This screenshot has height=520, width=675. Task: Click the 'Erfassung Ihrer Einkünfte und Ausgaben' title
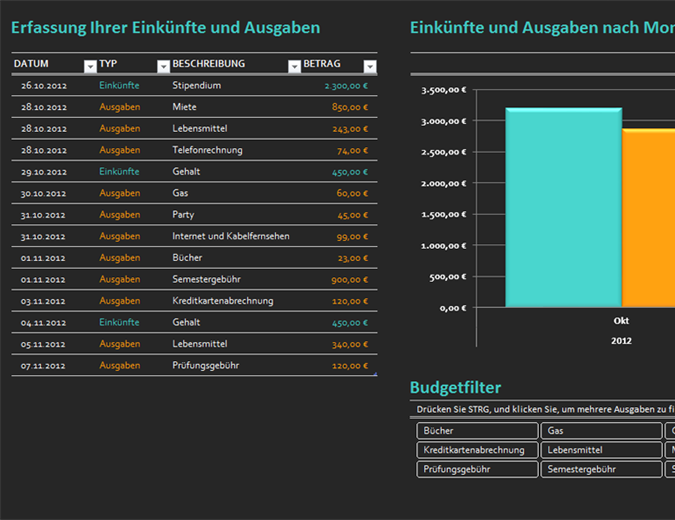click(x=166, y=28)
